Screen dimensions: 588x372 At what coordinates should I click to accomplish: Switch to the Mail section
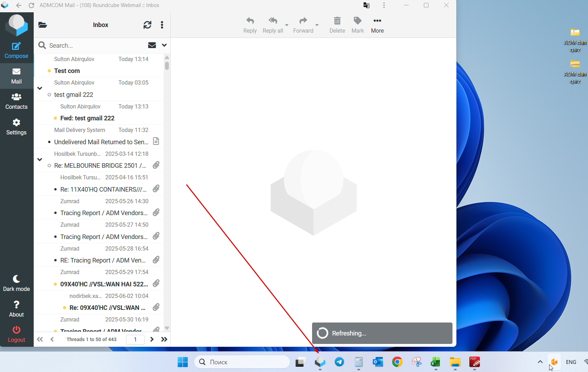point(16,76)
